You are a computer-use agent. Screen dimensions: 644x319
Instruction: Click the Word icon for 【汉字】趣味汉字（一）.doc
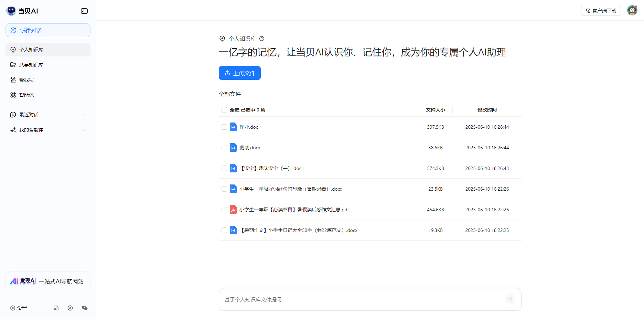coord(233,168)
